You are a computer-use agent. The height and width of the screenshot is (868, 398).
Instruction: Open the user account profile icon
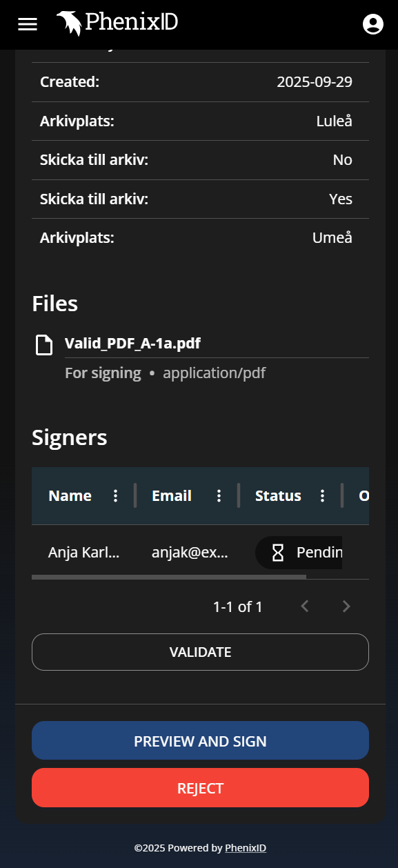pos(372,24)
